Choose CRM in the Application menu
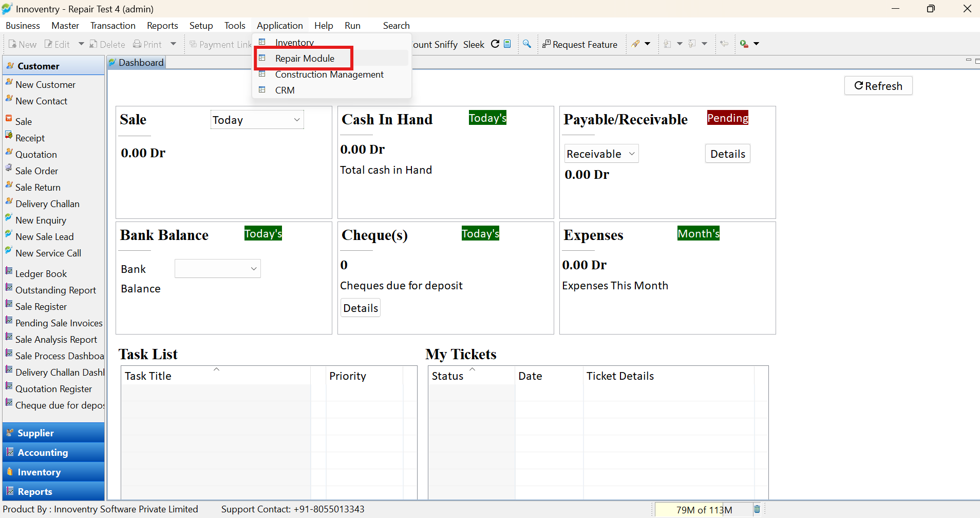The height and width of the screenshot is (518, 980). 285,90
